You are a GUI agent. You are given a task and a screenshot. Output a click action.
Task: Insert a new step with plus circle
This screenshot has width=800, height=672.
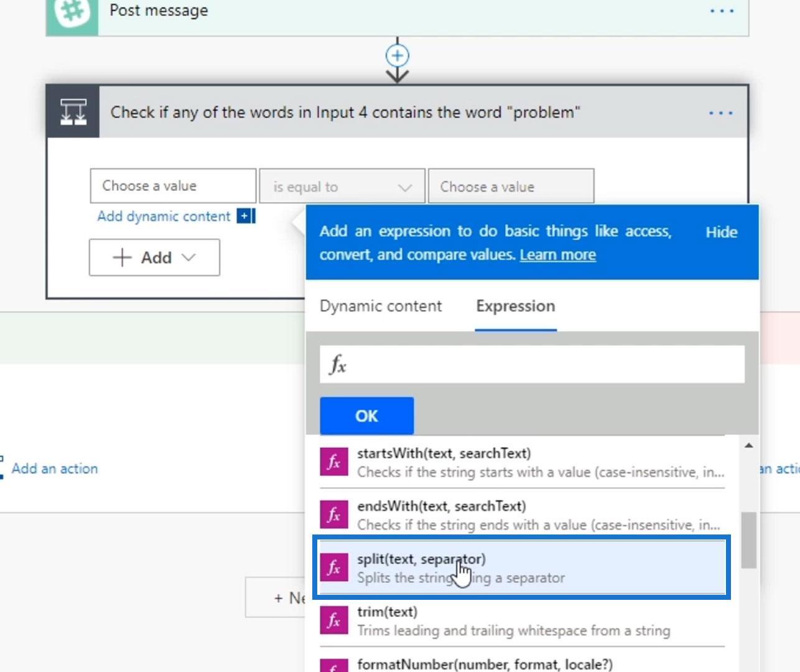coord(398,55)
